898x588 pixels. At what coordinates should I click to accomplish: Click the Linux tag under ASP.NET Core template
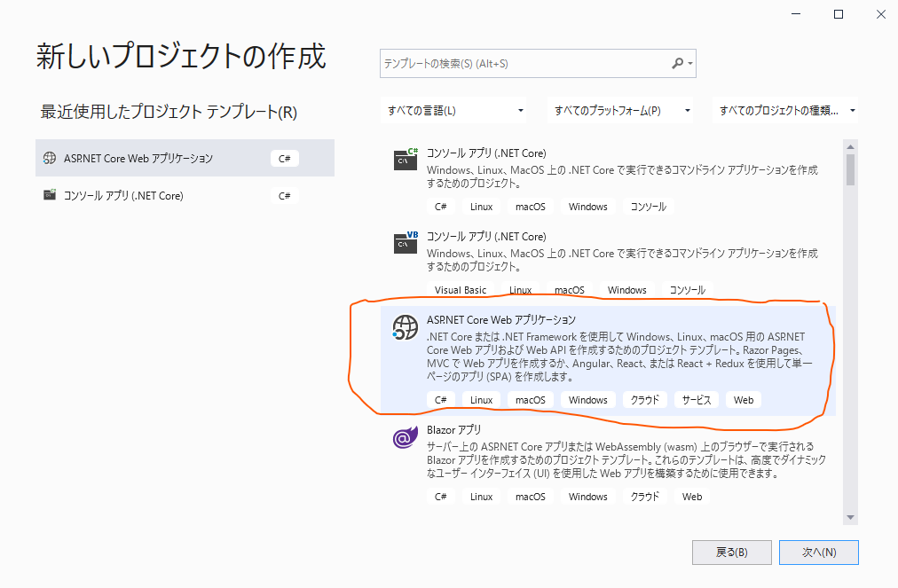point(481,399)
